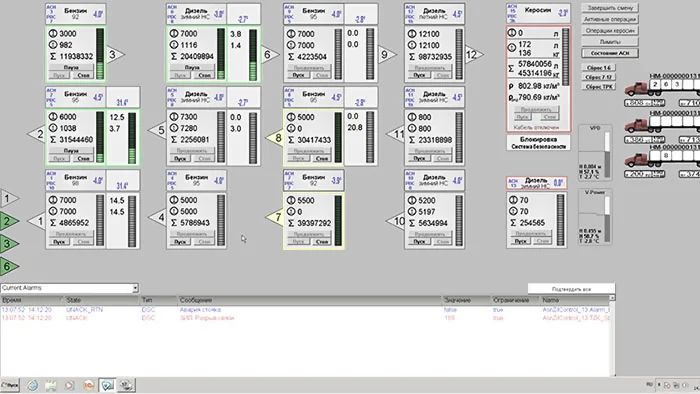This screenshot has width=700, height=394.
Task: Select the bottom fuel truck with compartment 8
Action: 662,158
